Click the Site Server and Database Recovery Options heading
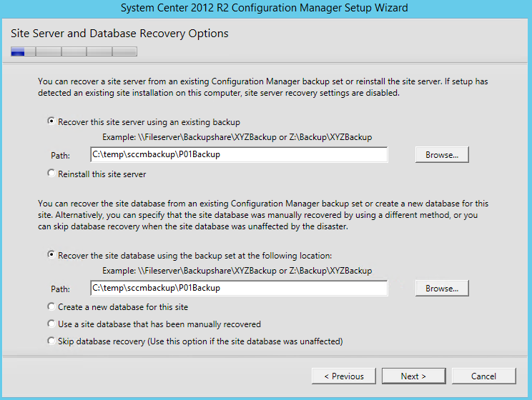 [119, 34]
